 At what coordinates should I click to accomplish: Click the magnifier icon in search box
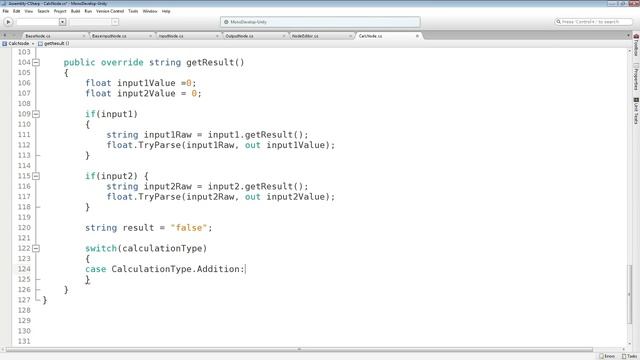558,22
